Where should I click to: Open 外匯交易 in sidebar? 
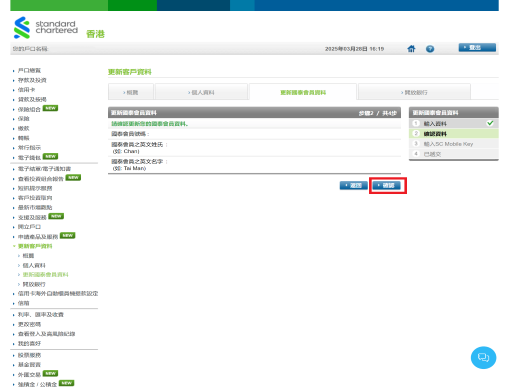pos(29,375)
